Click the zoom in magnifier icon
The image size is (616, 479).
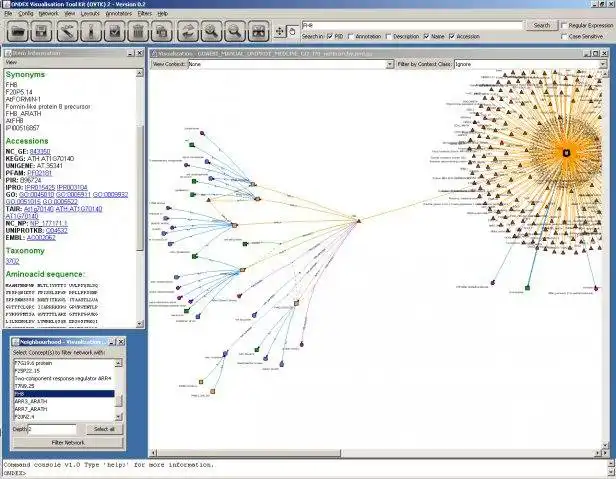click(211, 31)
